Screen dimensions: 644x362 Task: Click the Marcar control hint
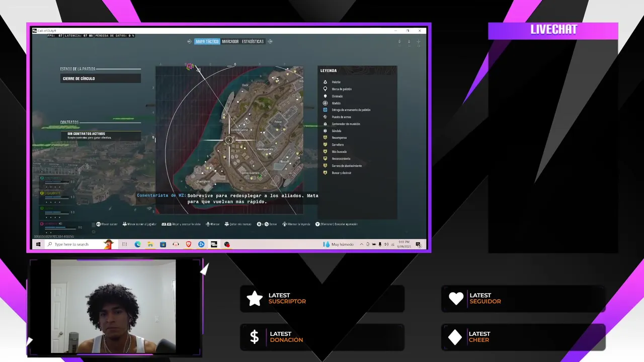coord(212,224)
